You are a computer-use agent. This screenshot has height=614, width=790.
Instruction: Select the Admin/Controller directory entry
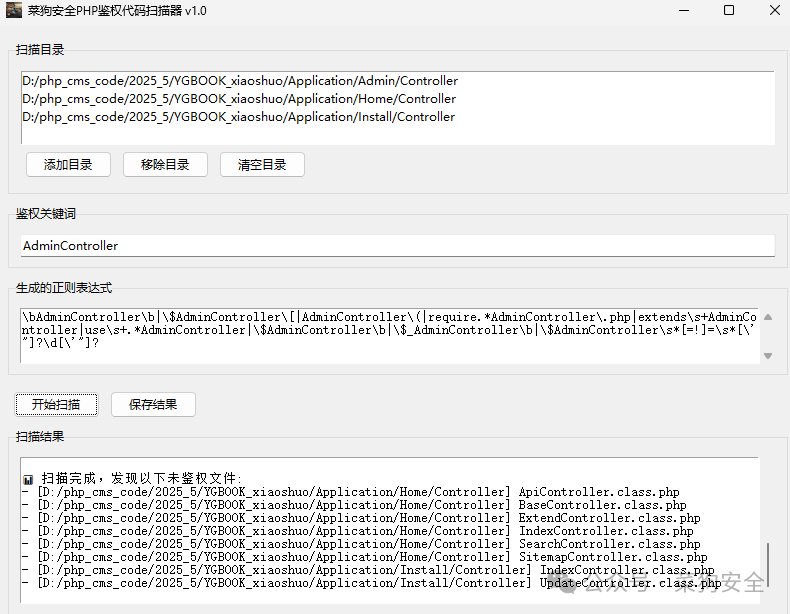(240, 81)
